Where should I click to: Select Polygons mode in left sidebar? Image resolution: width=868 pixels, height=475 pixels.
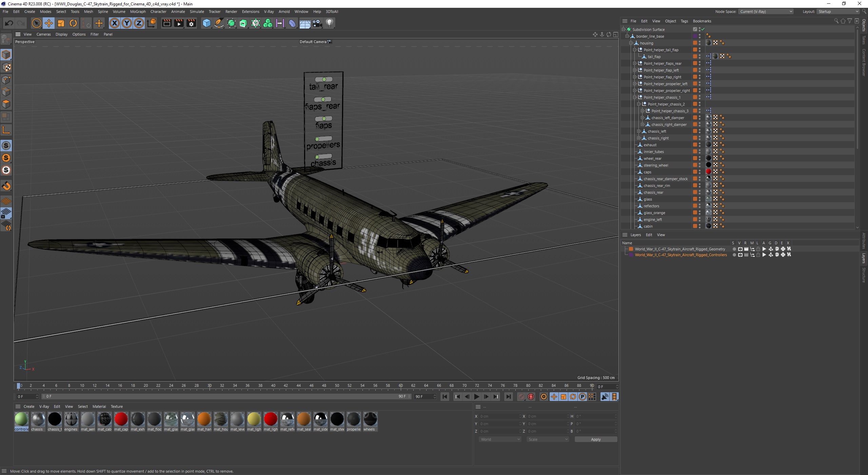[6, 104]
